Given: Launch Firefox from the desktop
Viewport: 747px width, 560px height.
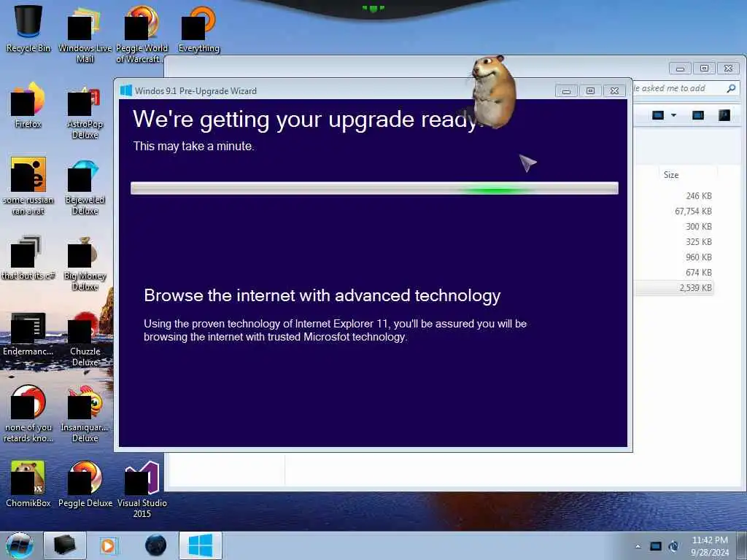Looking at the screenshot, I should click(28, 105).
